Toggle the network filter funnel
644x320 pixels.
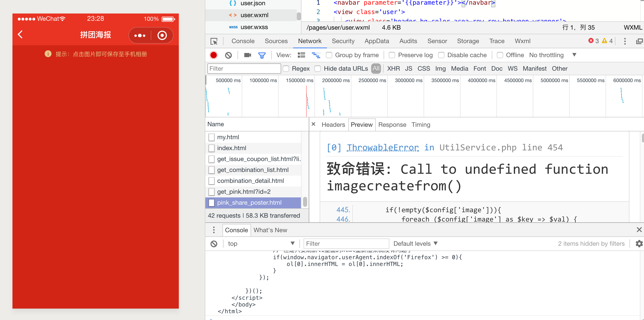tap(262, 55)
